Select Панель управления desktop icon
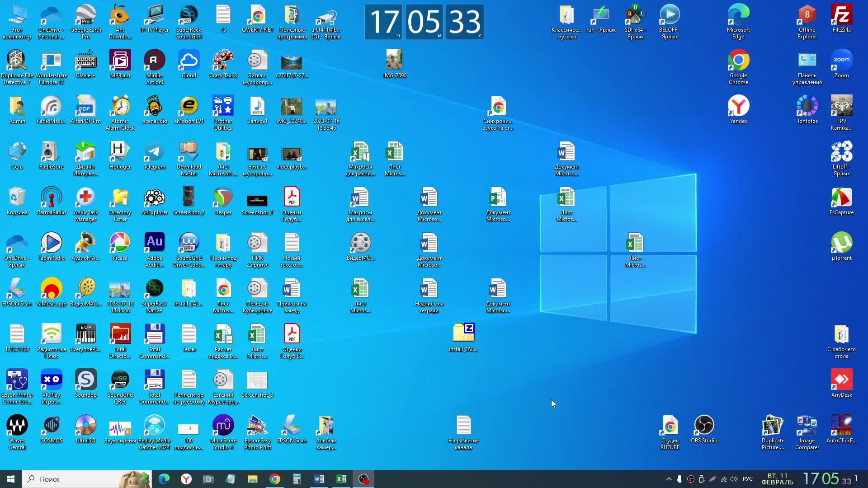Screen dimensions: 868x488 807,67
